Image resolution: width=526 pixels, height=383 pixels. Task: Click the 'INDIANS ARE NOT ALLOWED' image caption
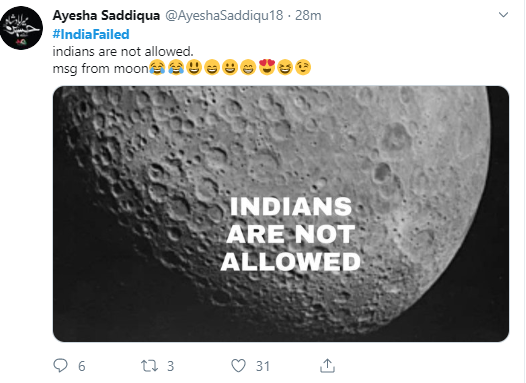(291, 234)
